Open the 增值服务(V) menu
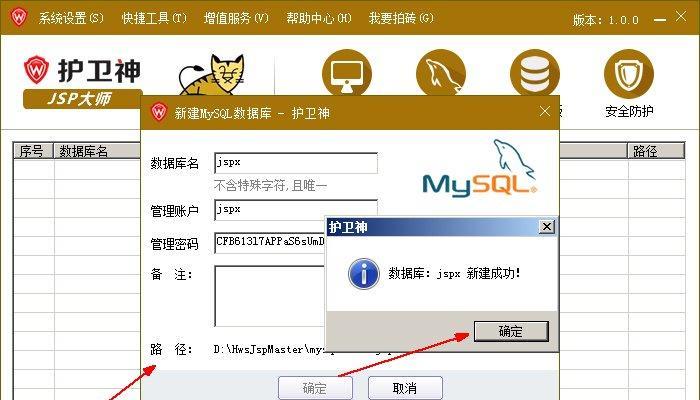Screen dimensions: 700x400 pyautogui.click(x=236, y=18)
